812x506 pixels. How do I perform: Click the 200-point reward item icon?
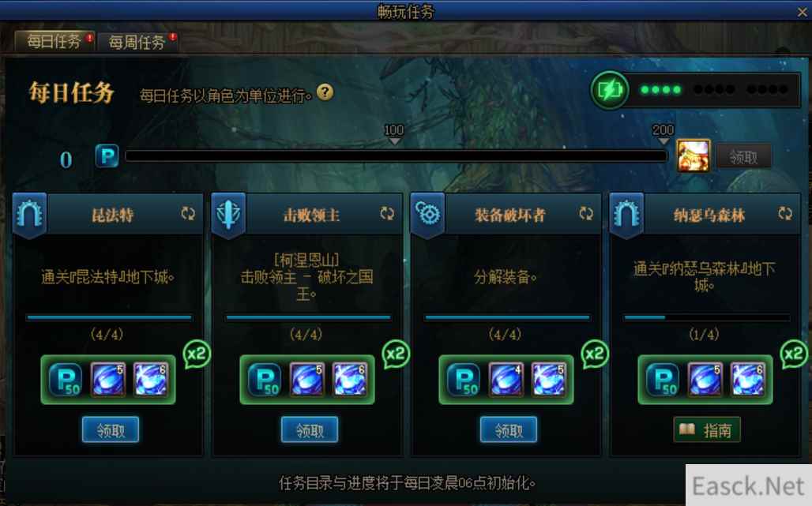point(694,156)
